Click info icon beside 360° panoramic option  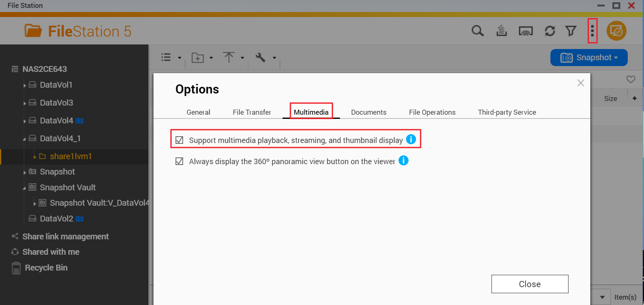point(403,160)
